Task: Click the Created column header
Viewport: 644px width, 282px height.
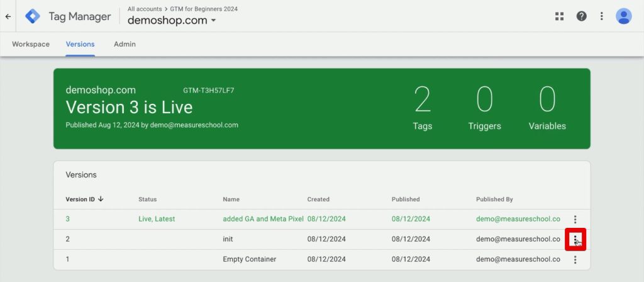Action: [x=318, y=200]
